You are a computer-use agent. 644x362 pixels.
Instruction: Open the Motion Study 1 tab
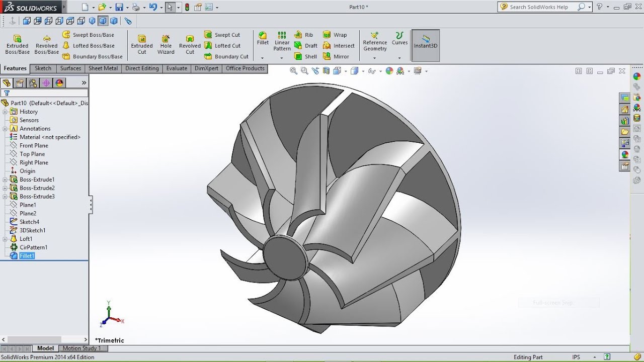coord(82,348)
